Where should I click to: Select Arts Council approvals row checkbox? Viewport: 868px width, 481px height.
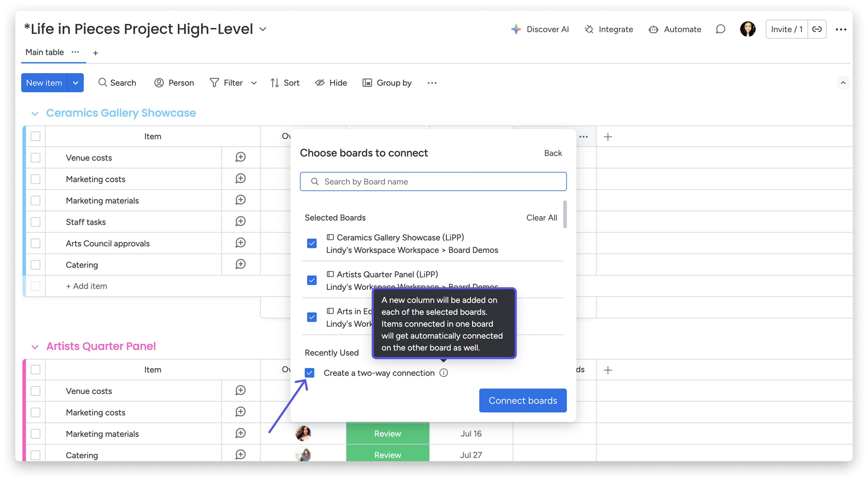point(35,243)
